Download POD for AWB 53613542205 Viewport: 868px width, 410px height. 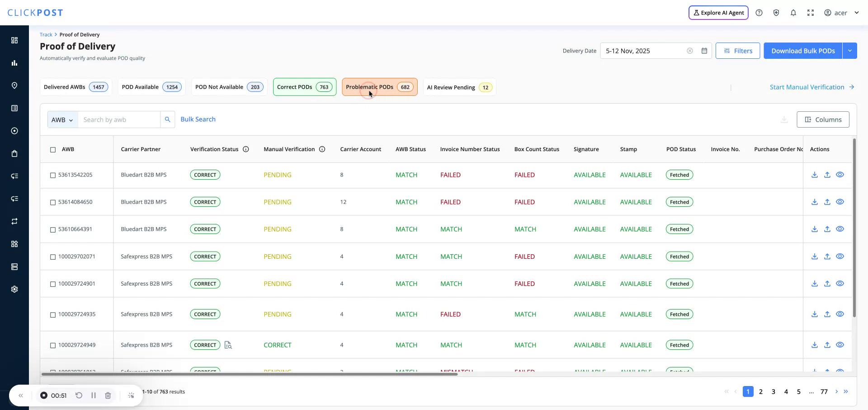tap(814, 175)
